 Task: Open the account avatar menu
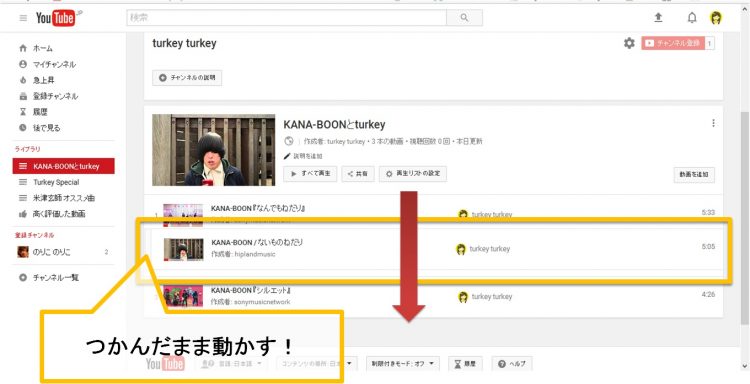tap(716, 18)
